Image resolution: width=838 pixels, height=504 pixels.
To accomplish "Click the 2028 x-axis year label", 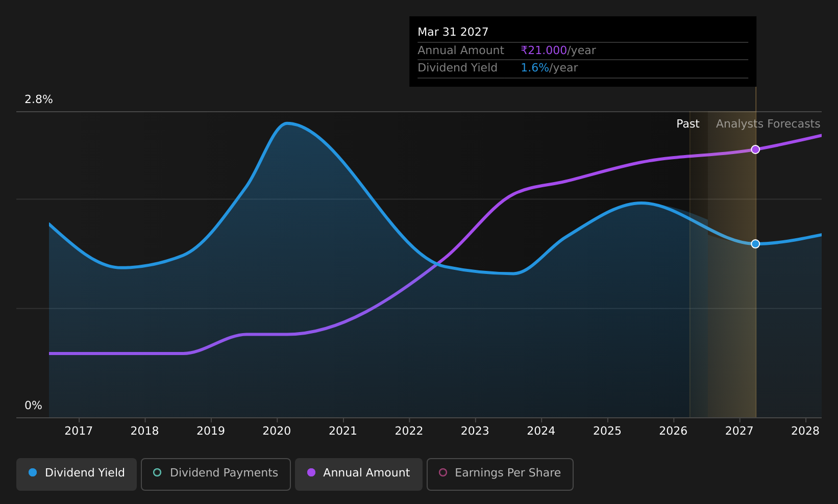I will 805,431.
